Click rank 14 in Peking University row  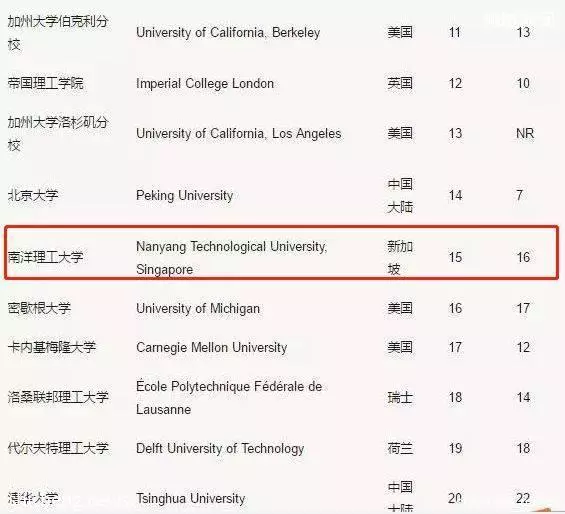455,195
